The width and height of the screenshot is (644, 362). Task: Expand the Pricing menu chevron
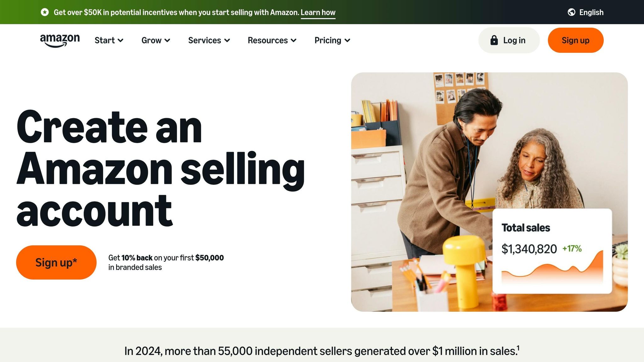[x=347, y=41]
